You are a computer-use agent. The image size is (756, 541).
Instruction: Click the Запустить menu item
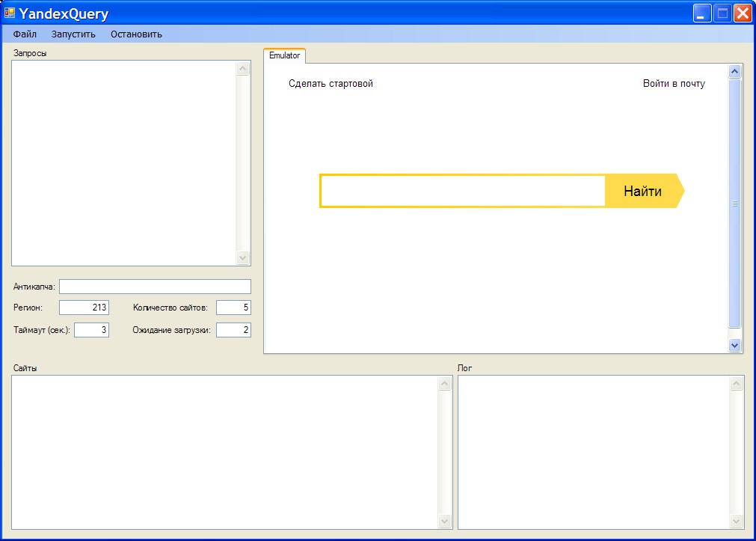click(73, 34)
